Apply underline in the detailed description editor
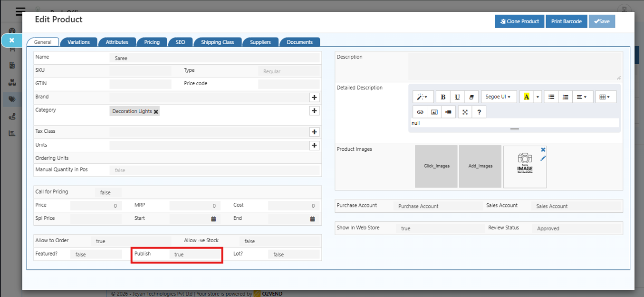The image size is (644, 297). 457,97
